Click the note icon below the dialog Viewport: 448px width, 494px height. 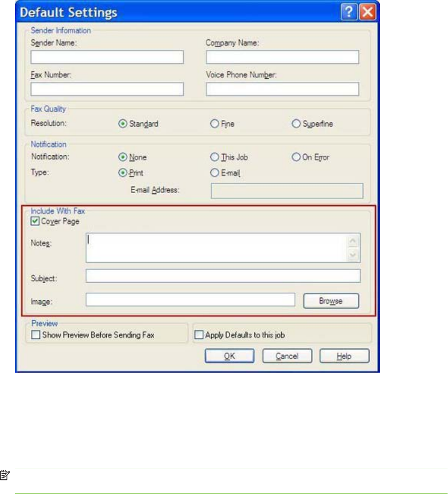click(x=5, y=475)
